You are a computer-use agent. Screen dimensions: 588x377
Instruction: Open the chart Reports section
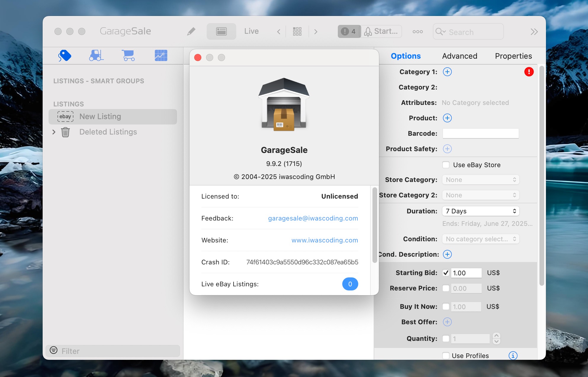coord(161,55)
